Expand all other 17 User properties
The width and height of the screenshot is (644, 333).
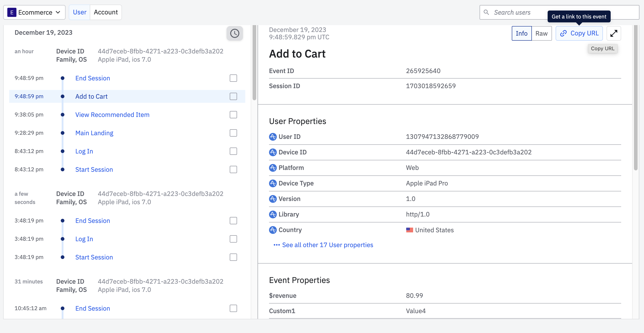tap(327, 245)
